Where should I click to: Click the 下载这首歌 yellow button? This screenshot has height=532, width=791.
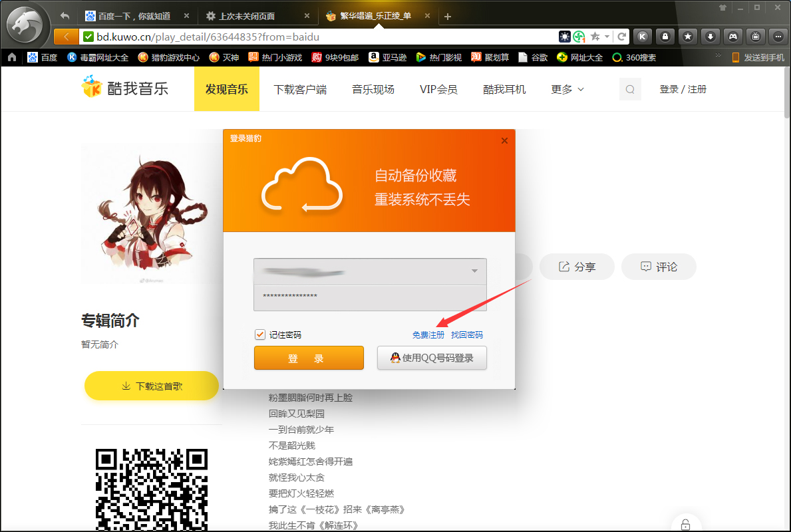151,386
